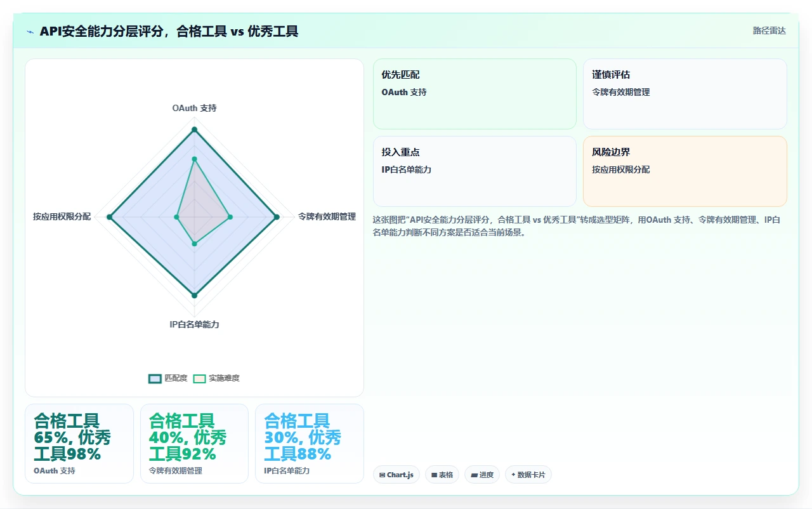Click the 实施难度 data point at 令牌有效期管理

(x=230, y=217)
